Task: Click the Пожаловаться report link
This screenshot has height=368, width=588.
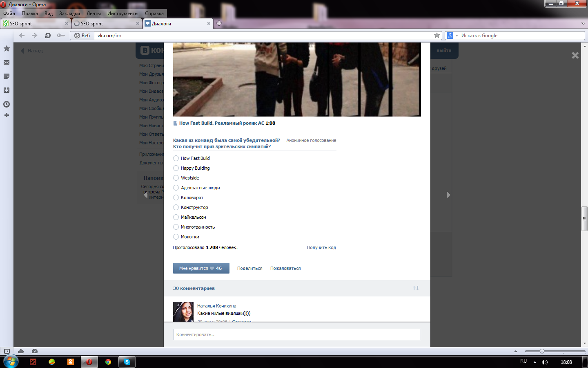Action: coord(285,268)
